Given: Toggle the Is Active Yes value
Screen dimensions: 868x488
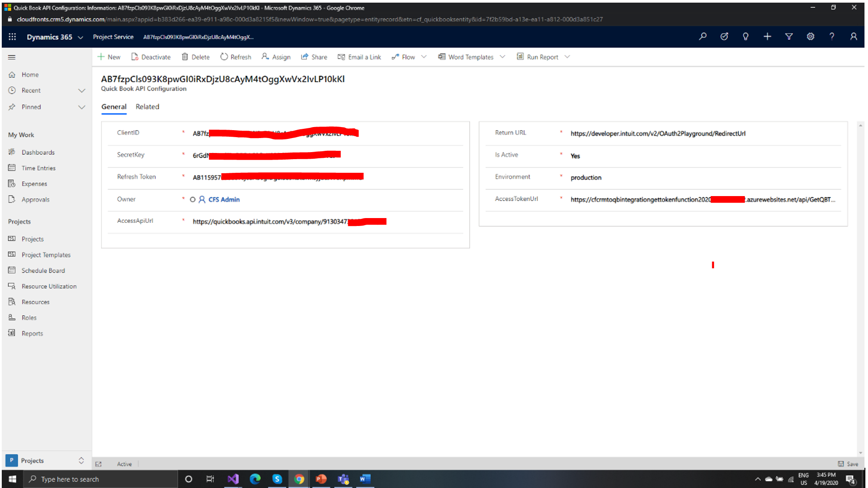Looking at the screenshot, I should coord(575,156).
